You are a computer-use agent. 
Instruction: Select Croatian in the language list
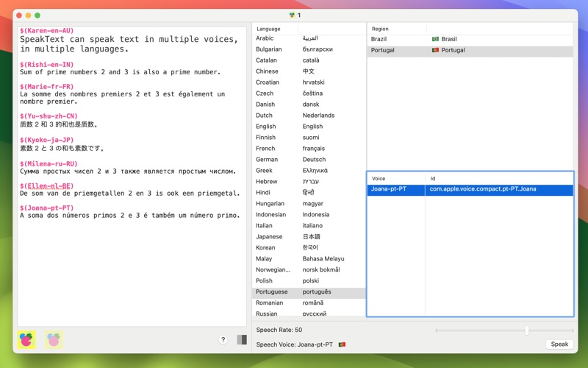[309, 82]
